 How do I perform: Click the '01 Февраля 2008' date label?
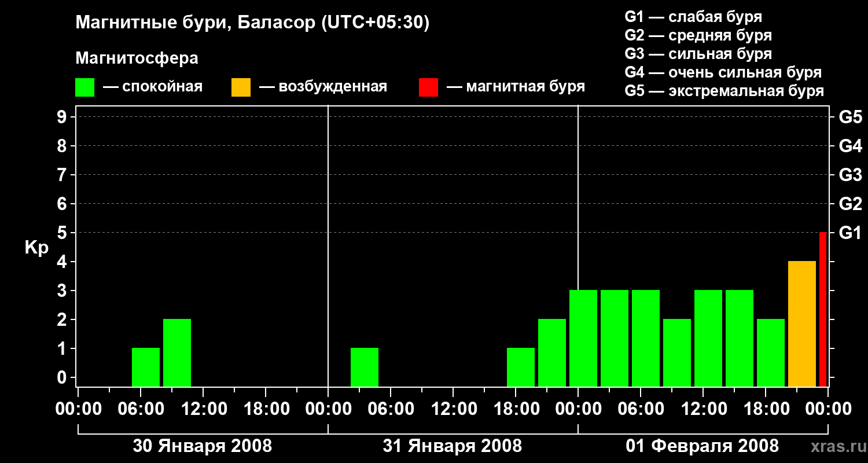click(x=703, y=446)
